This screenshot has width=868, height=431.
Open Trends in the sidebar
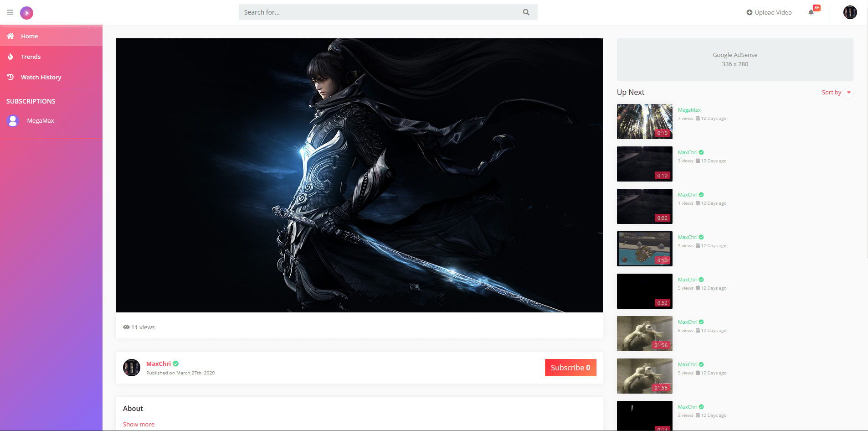click(x=51, y=57)
